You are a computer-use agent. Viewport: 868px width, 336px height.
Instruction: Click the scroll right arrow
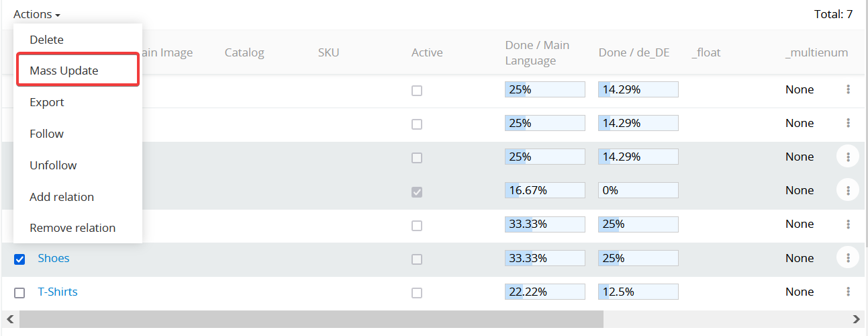(x=856, y=319)
